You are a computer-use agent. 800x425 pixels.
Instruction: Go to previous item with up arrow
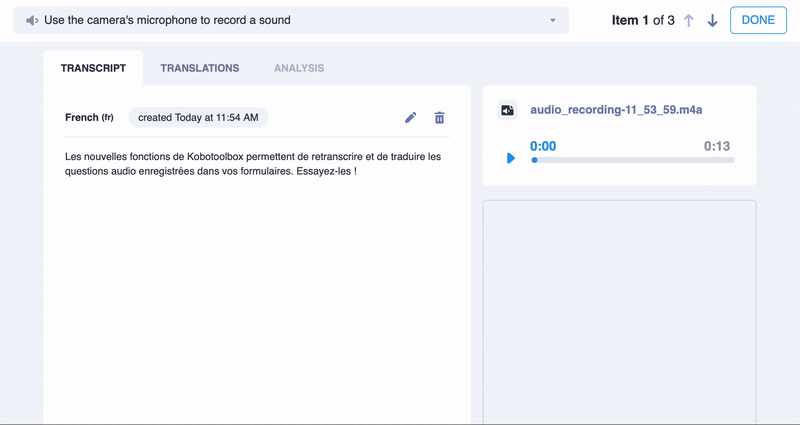point(688,21)
